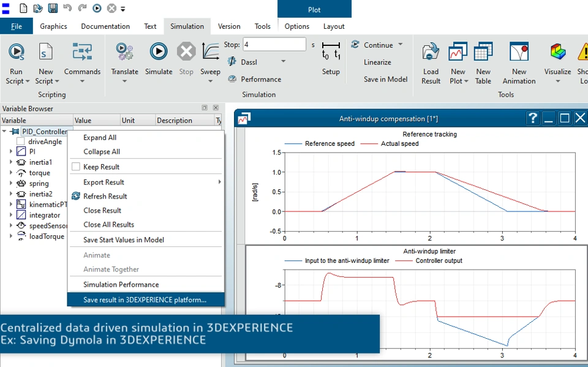
Task: Switch to the plot Layout tab
Action: tap(334, 26)
